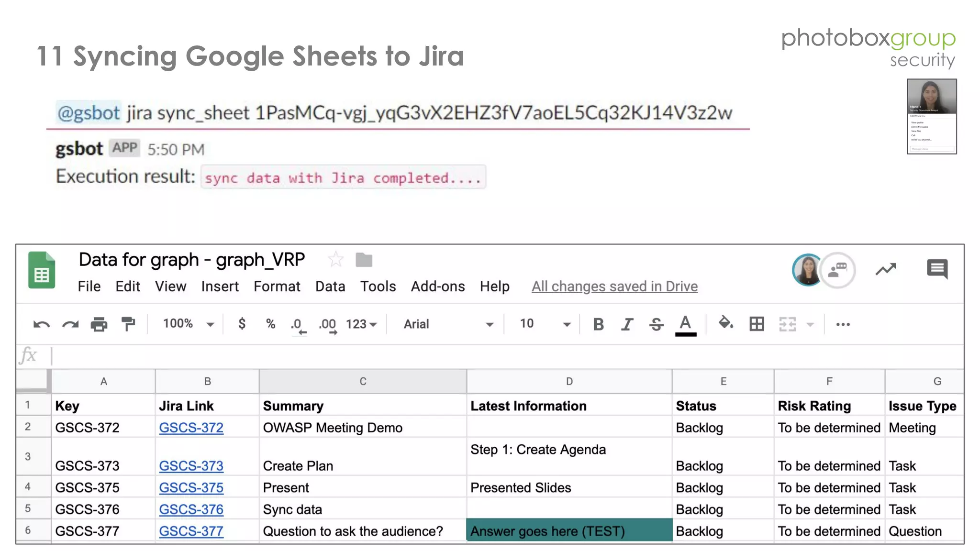The image size is (980, 551).
Task: Select column C header
Action: pos(363,381)
